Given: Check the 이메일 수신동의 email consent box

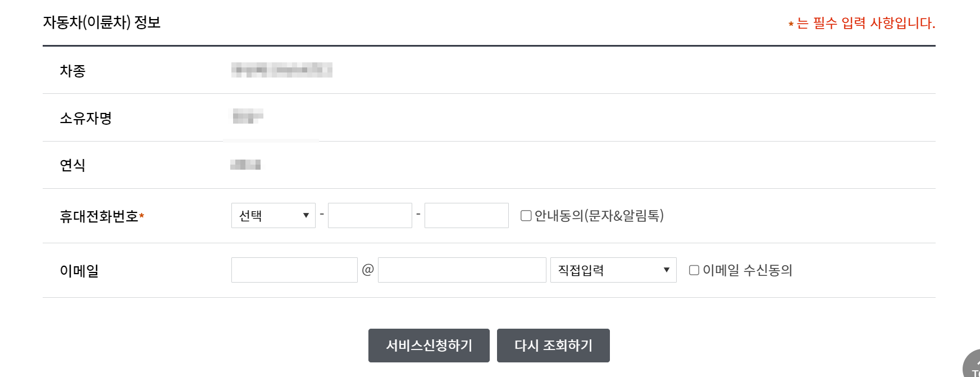Looking at the screenshot, I should (694, 270).
